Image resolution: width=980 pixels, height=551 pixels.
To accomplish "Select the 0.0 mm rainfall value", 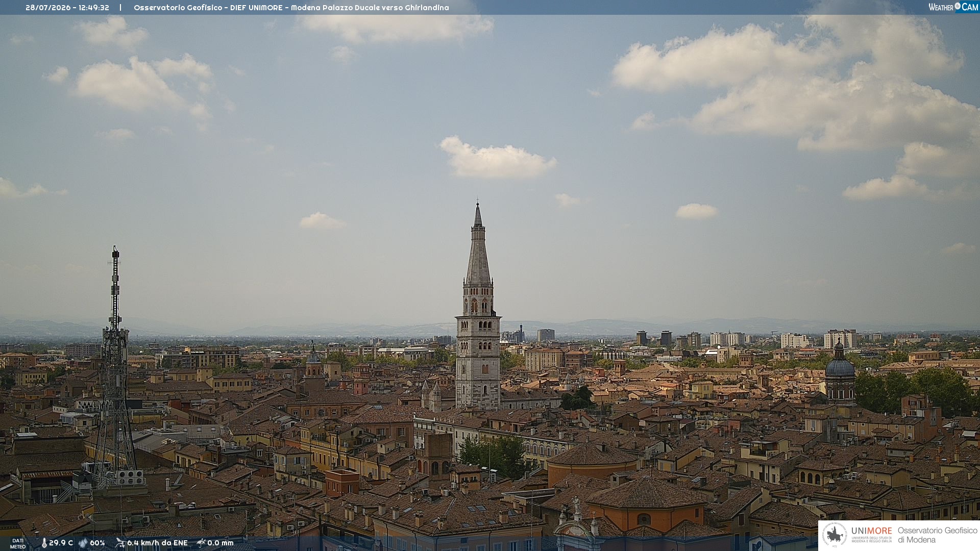I will point(220,543).
